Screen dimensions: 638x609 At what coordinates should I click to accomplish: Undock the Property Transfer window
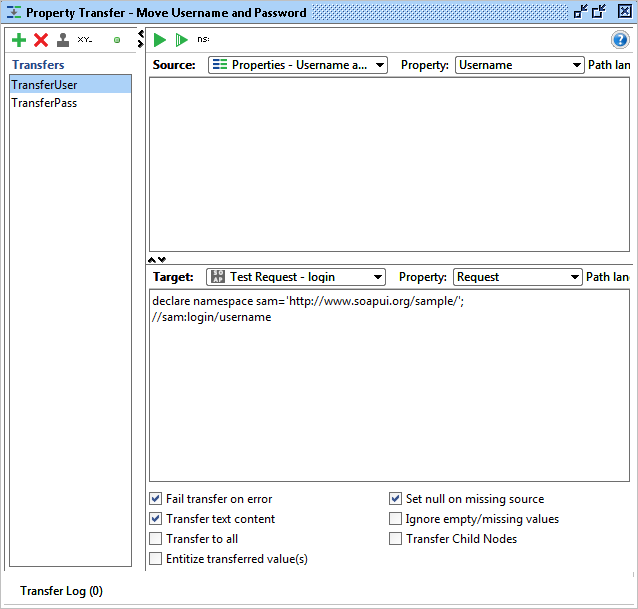580,13
